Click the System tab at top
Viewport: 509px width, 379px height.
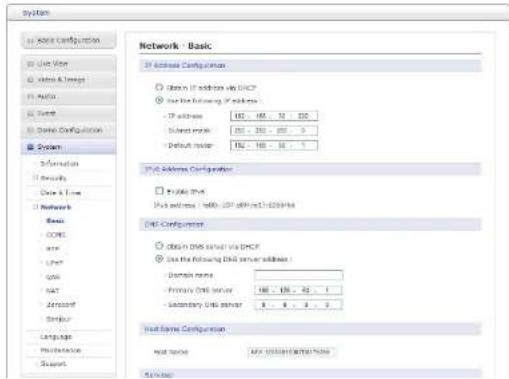36,13
